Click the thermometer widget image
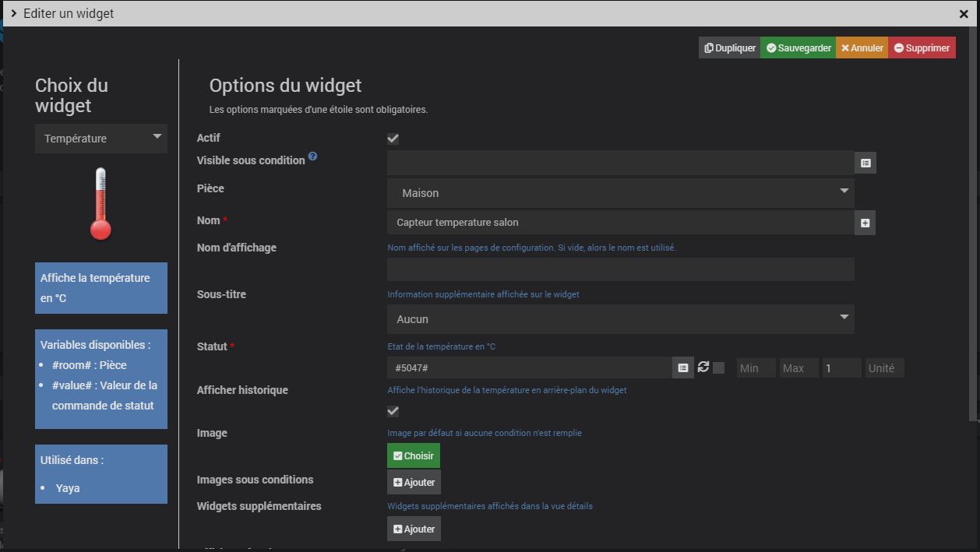 click(x=100, y=203)
